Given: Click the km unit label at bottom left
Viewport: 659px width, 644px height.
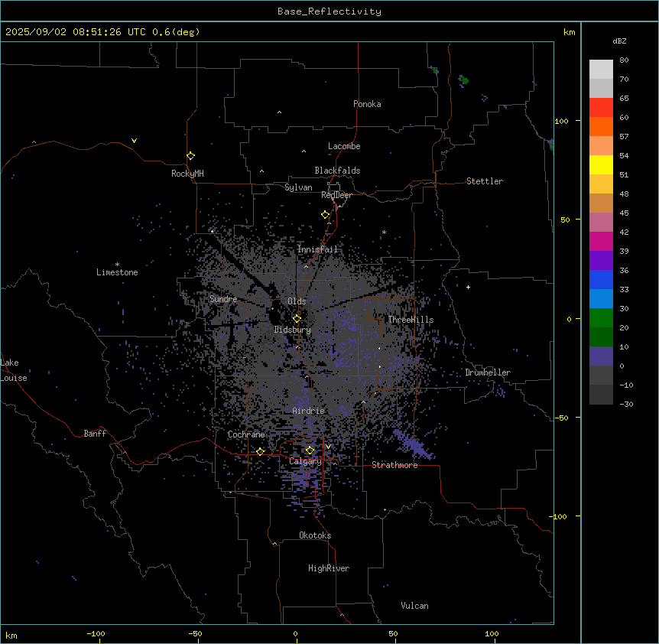Looking at the screenshot, I should pyautogui.click(x=11, y=635).
